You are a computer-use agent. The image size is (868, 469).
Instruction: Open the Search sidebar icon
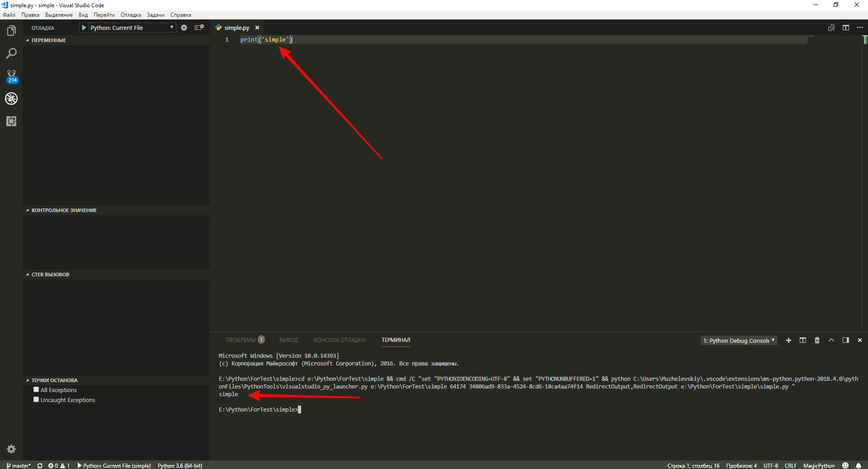(11, 53)
